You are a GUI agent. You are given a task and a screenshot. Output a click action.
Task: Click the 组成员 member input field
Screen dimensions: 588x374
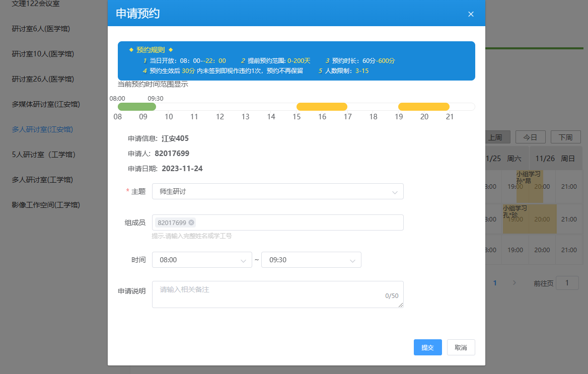277,222
